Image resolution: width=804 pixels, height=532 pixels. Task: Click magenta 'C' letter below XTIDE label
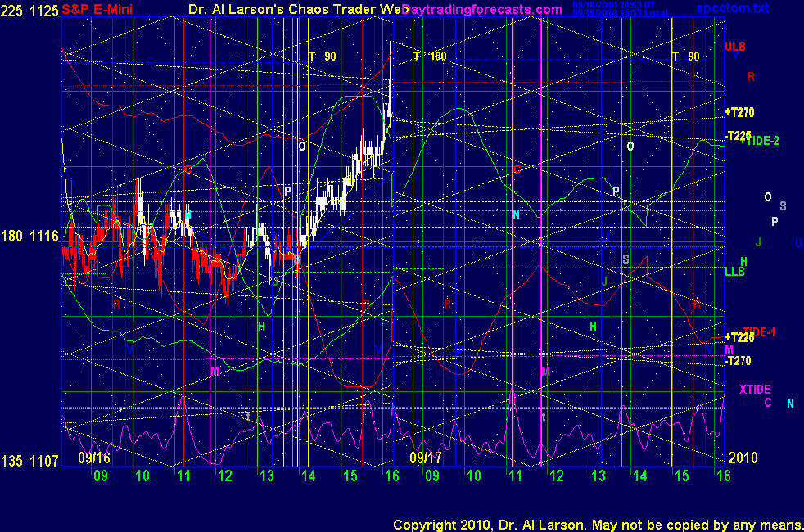point(768,403)
